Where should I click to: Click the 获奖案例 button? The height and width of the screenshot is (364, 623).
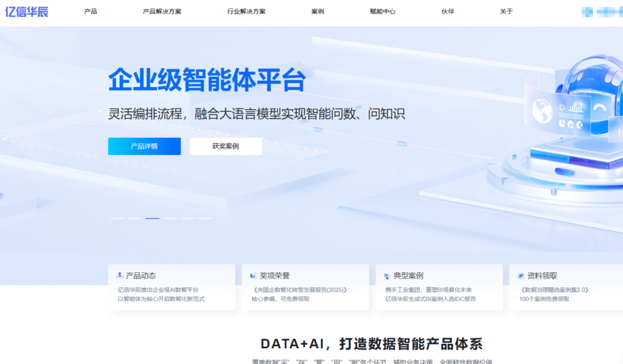point(226,146)
